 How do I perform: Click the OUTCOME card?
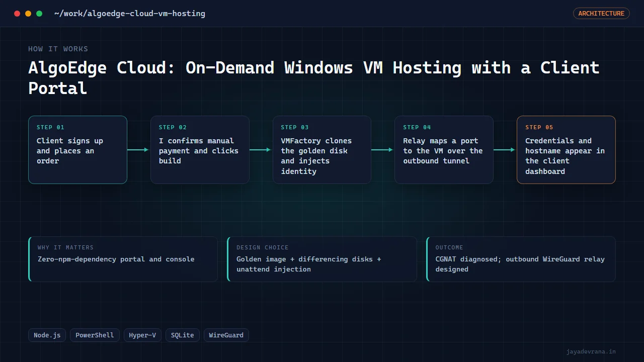(x=521, y=259)
